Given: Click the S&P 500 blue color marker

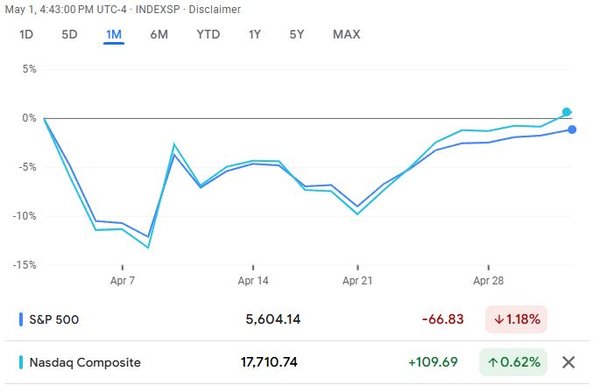Looking at the screenshot, I should [21, 319].
